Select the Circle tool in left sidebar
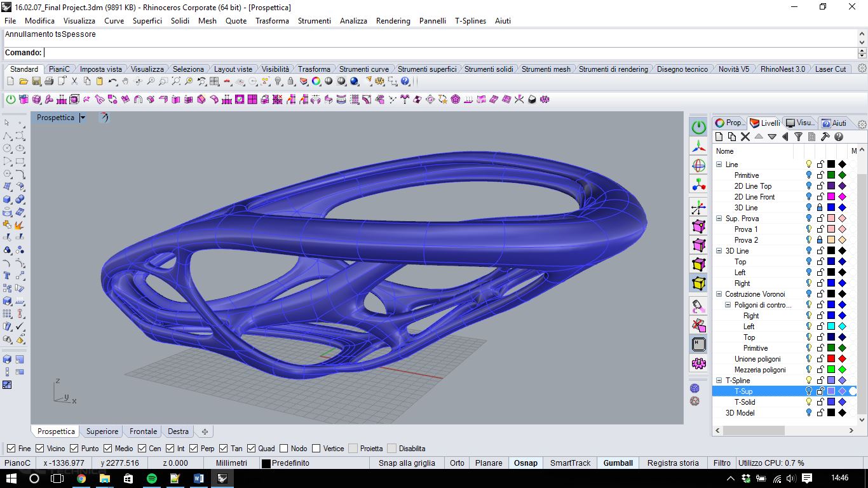868x488 pixels. pos(7,148)
